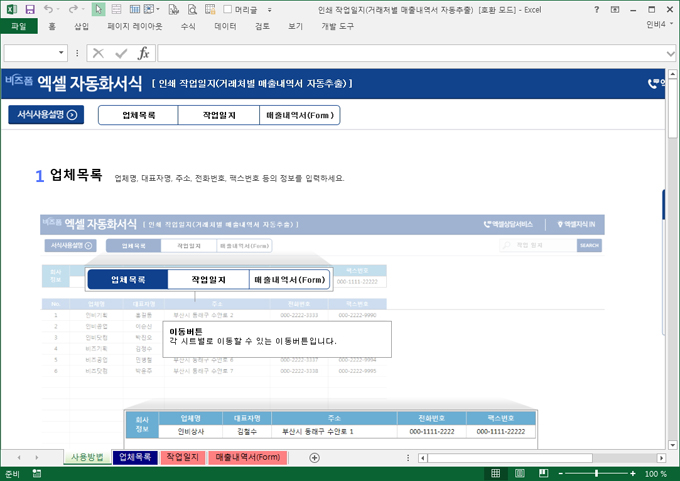The image size is (680, 481).
Task: Add a new sheet with plus icon
Action: click(314, 458)
